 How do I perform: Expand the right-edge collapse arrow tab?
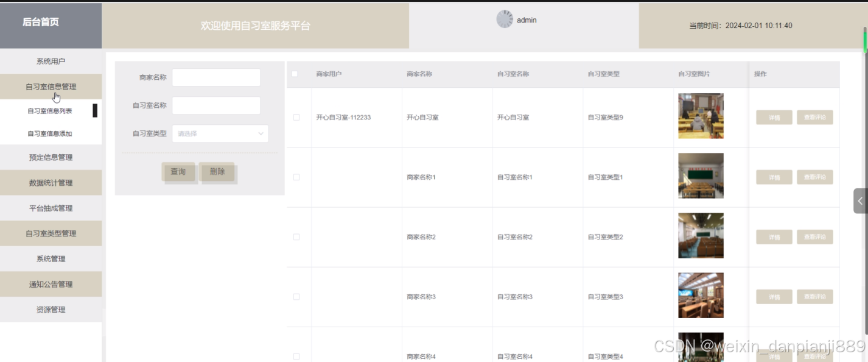[860, 201]
